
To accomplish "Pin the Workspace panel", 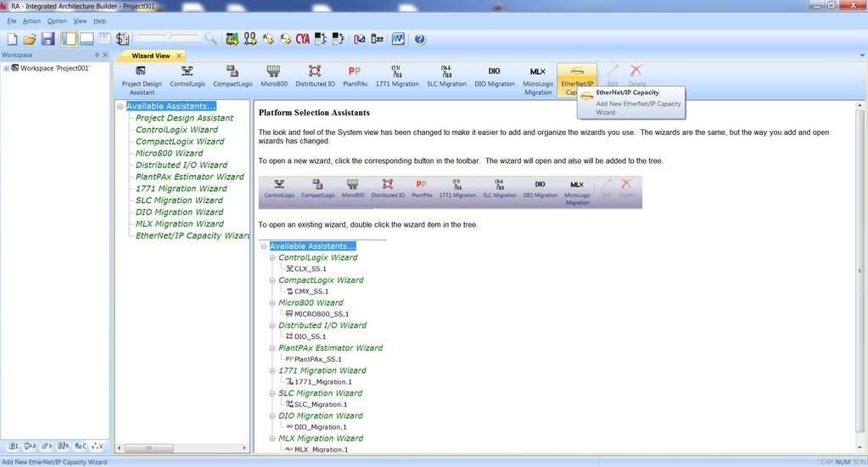I will [97, 55].
